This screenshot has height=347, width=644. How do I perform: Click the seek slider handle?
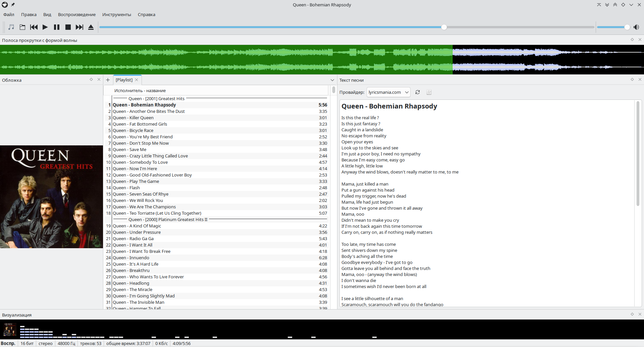(x=444, y=27)
